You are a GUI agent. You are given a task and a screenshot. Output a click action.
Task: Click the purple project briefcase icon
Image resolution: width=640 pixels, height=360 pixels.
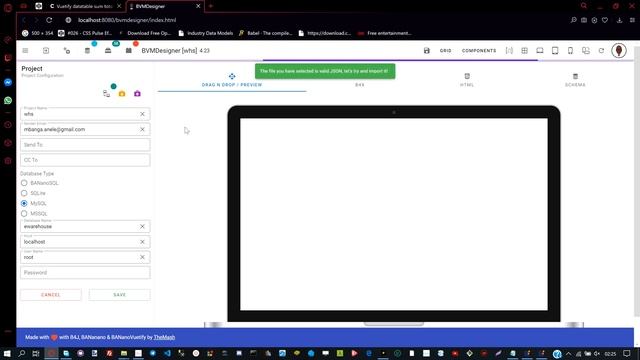tap(137, 93)
